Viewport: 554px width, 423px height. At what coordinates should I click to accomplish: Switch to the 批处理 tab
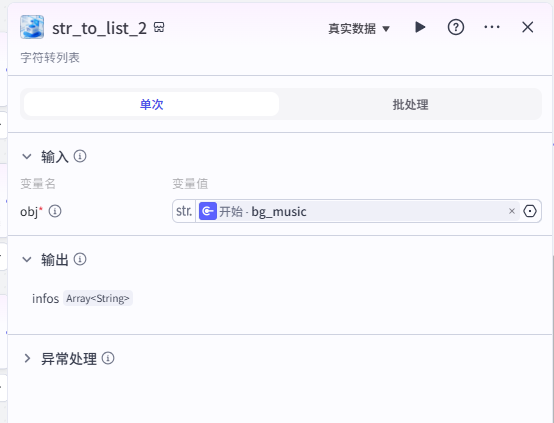[x=410, y=104]
